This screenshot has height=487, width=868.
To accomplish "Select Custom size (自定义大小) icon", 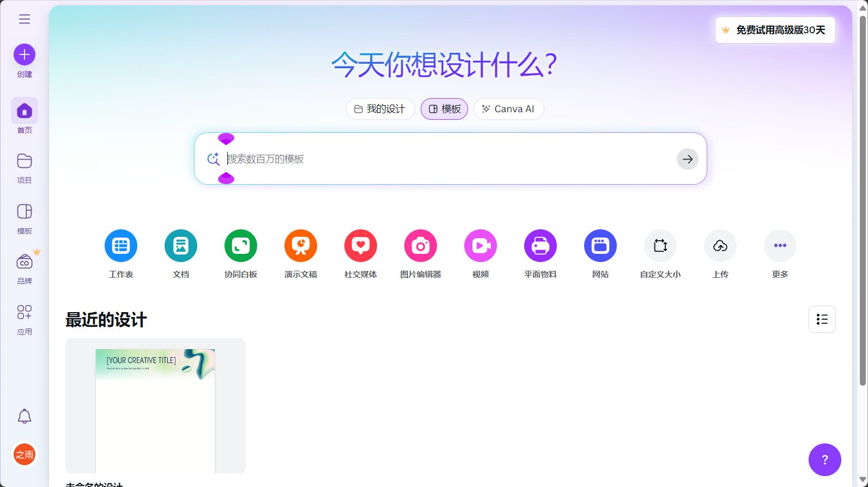I will 660,246.
